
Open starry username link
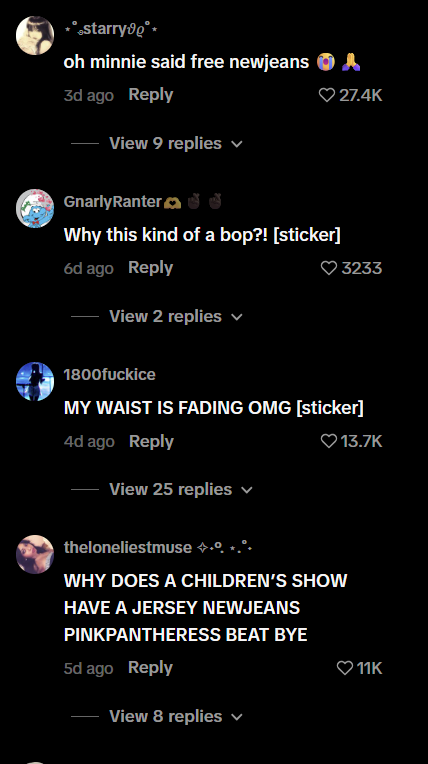111,29
